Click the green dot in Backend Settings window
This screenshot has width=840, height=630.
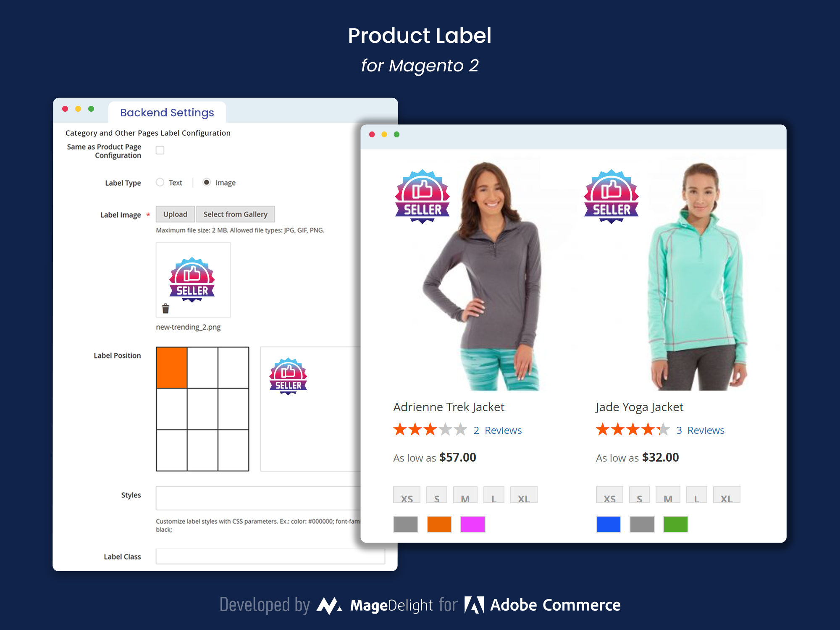[91, 109]
